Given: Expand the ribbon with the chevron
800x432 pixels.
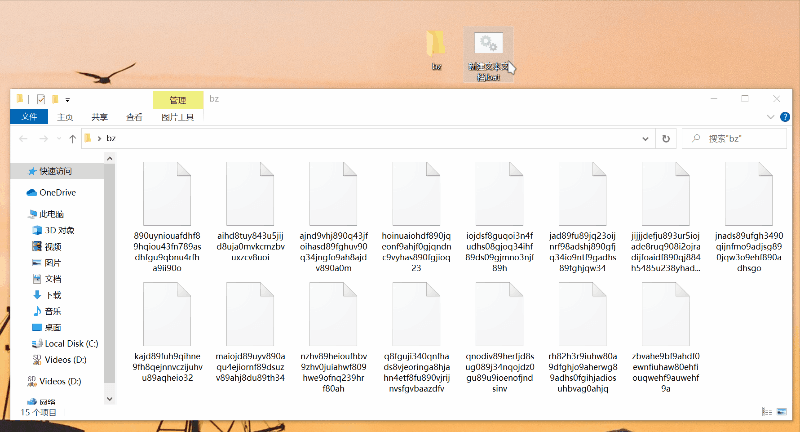Looking at the screenshot, I should pyautogui.click(x=773, y=116).
